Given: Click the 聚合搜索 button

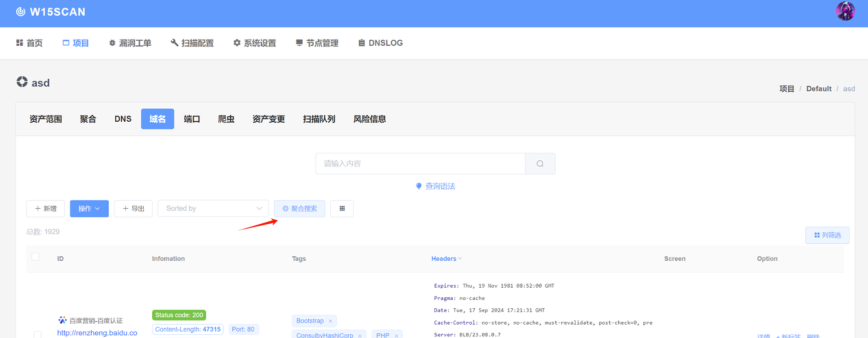Looking at the screenshot, I should pyautogui.click(x=300, y=208).
